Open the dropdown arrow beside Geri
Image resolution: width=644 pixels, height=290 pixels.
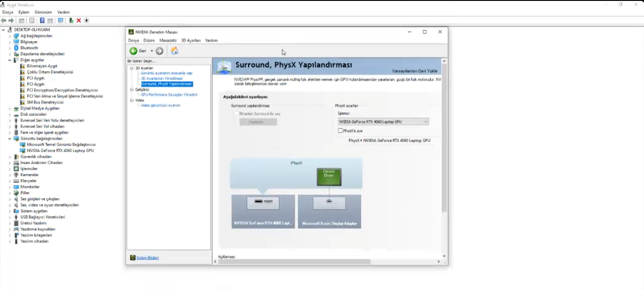(x=152, y=51)
